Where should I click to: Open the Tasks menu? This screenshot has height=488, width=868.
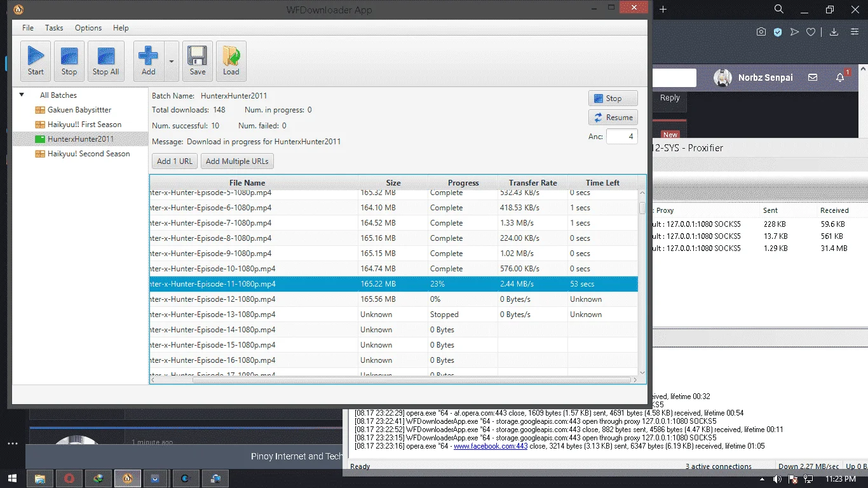pyautogui.click(x=54, y=28)
